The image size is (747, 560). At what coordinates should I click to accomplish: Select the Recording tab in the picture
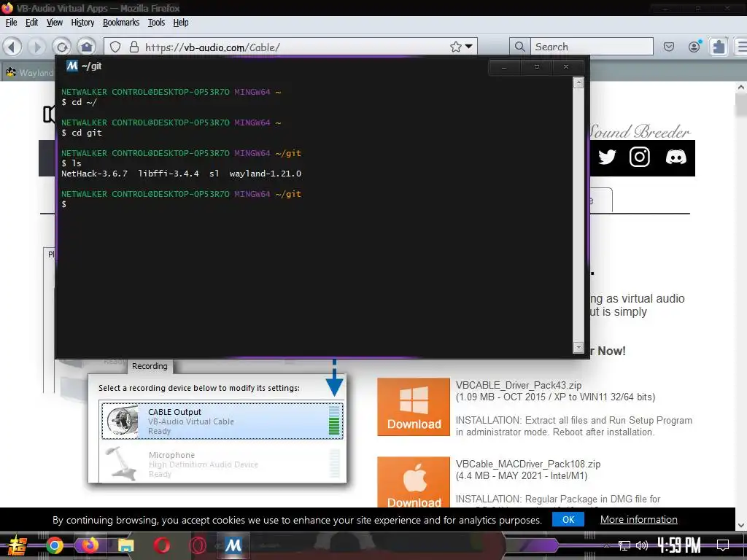[150, 366]
